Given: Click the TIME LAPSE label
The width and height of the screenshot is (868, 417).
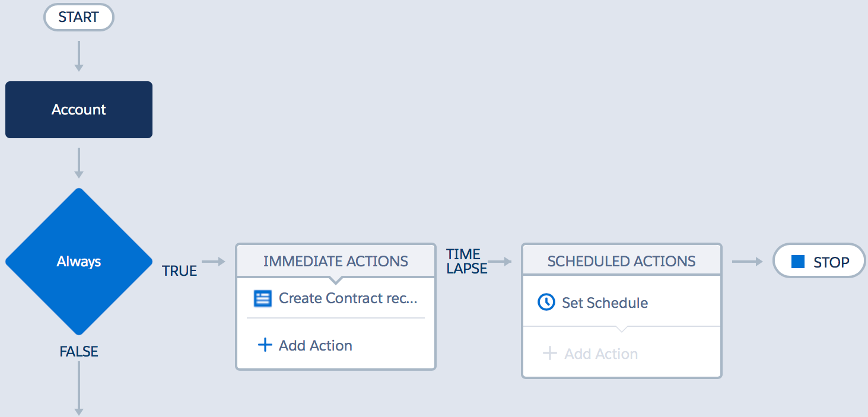Looking at the screenshot, I should click(466, 262).
